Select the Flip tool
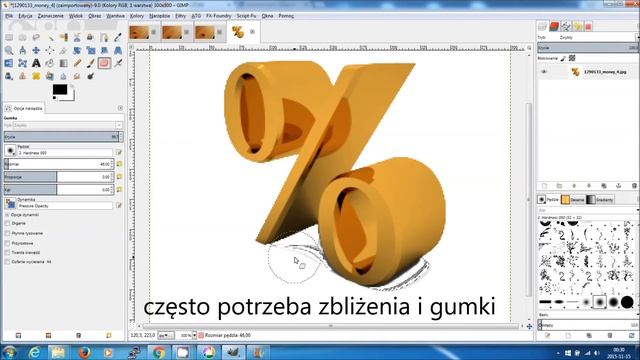 click(x=9, y=63)
